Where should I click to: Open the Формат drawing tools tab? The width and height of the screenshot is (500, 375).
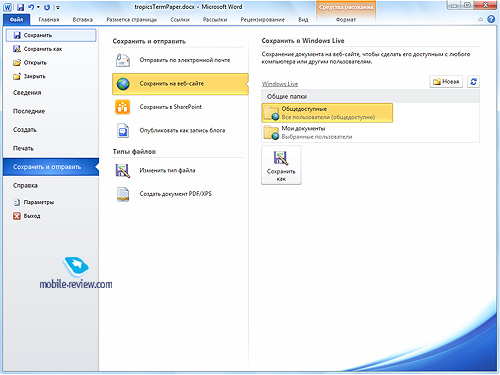tap(346, 20)
